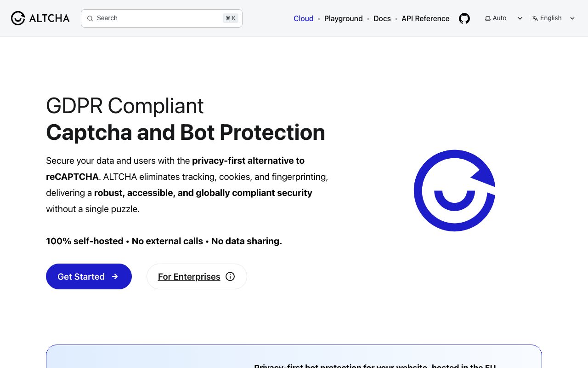Open the GitHub repository icon
588x368 pixels.
click(x=464, y=18)
